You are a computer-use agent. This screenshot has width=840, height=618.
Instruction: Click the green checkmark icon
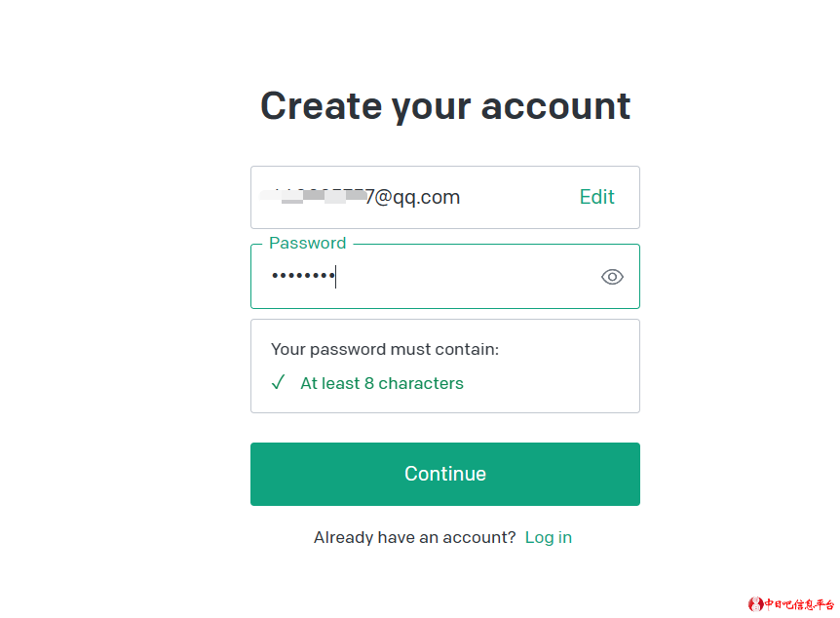click(278, 383)
